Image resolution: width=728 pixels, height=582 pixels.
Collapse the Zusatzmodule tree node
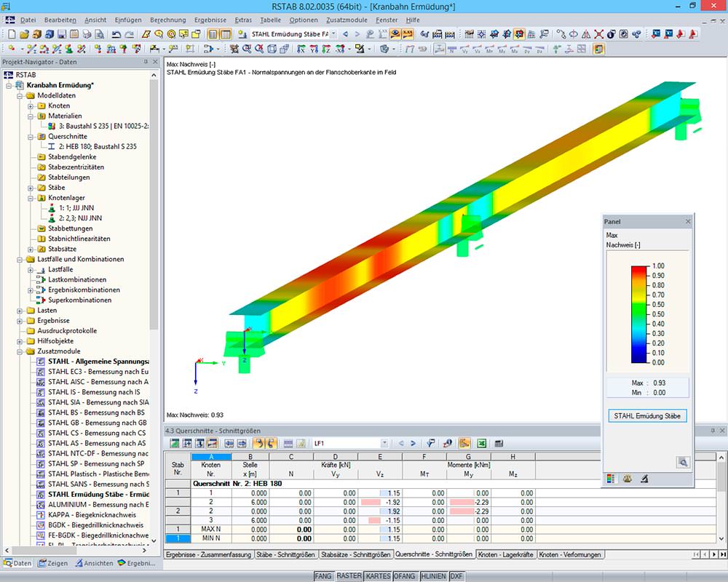[x=20, y=352]
